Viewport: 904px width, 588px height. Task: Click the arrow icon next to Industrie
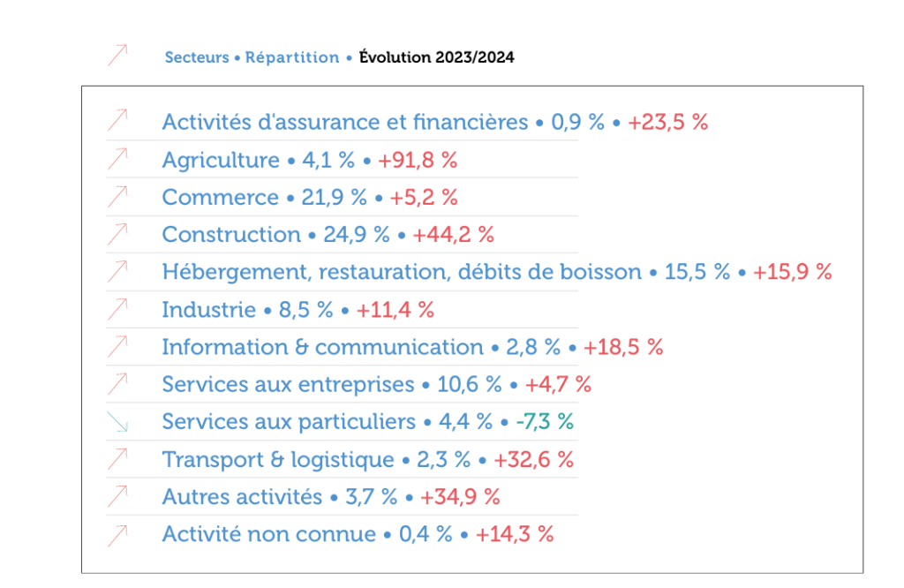pyautogui.click(x=117, y=309)
